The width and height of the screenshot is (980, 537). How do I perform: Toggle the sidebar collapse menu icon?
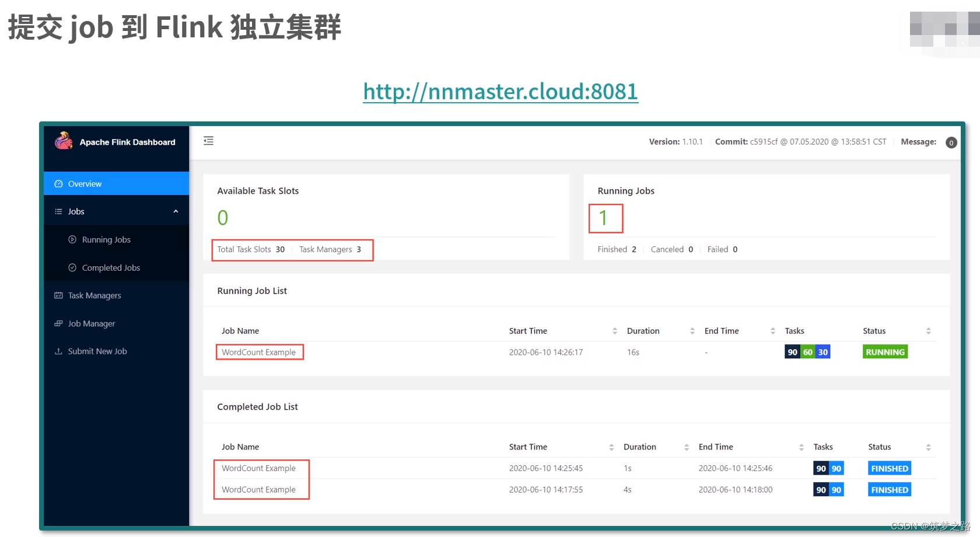click(x=208, y=141)
